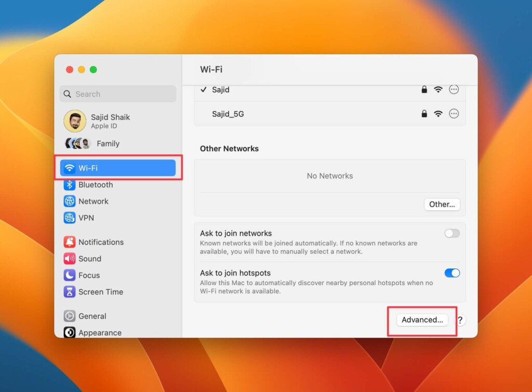The height and width of the screenshot is (392, 532).
Task: Open Sound speaker icon
Action: click(x=70, y=259)
